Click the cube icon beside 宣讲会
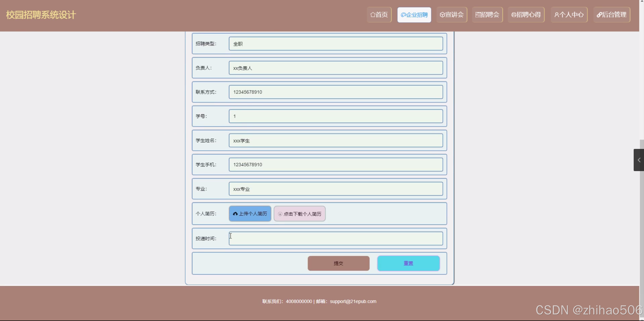The image size is (644, 321). (442, 15)
